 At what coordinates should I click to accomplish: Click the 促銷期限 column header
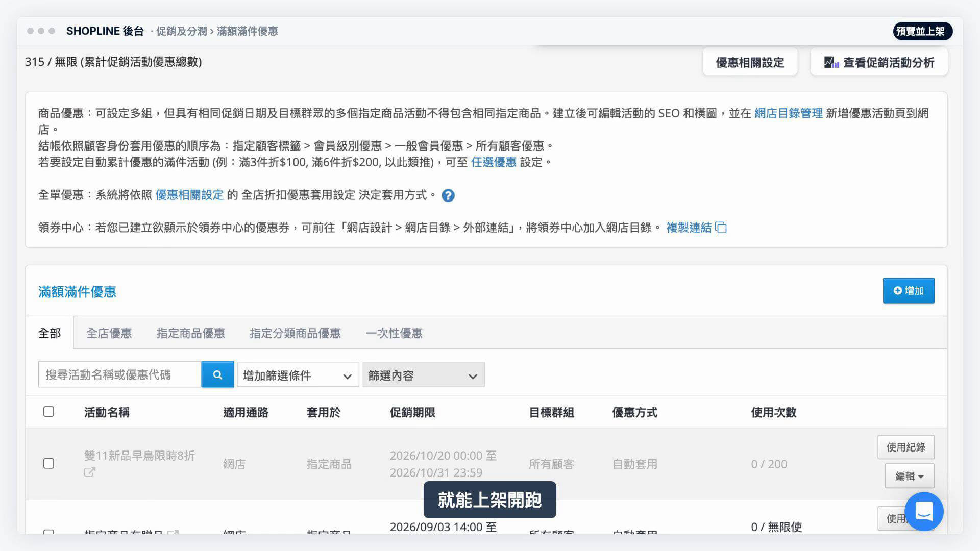click(x=412, y=412)
